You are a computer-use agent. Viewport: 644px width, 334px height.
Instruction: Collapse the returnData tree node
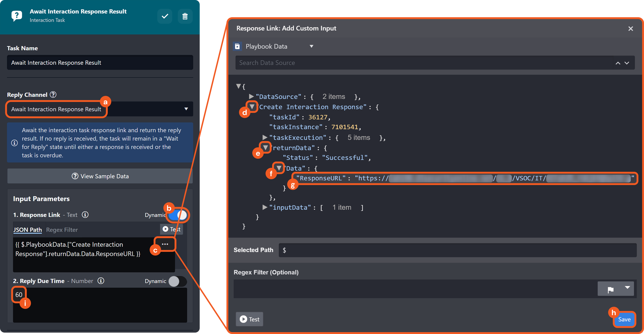coord(266,148)
